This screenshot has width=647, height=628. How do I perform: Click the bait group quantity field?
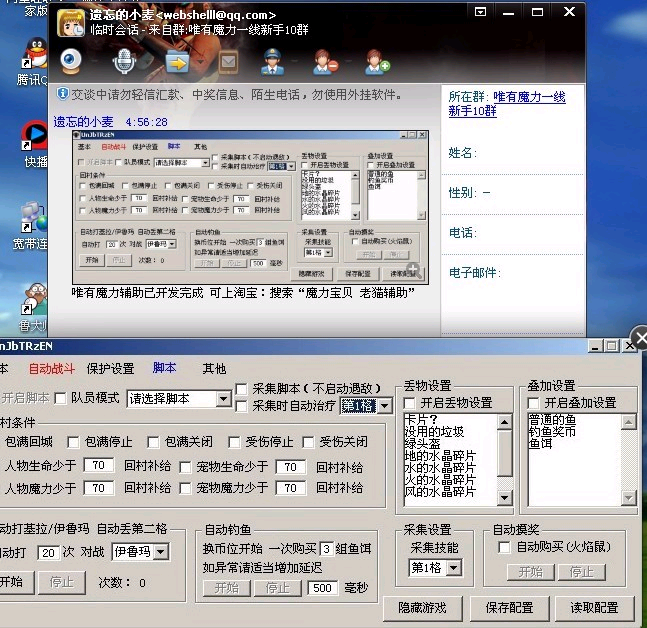tap(326, 549)
